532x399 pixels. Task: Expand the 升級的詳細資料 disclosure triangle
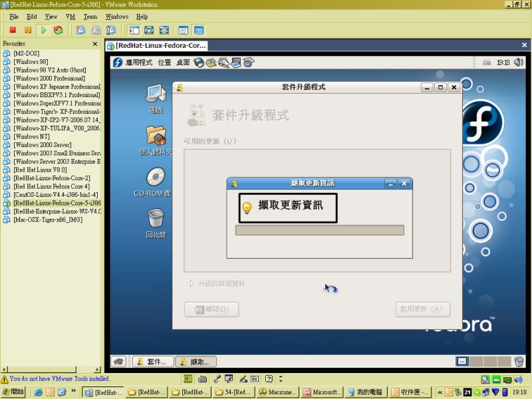(x=192, y=283)
